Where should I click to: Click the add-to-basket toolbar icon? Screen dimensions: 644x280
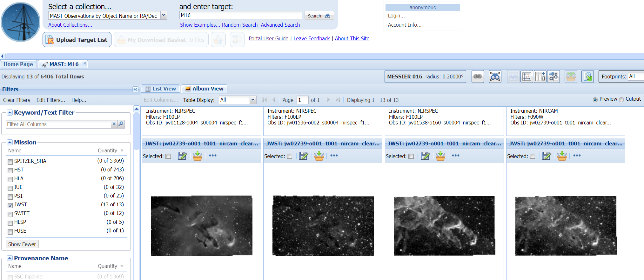point(571,77)
